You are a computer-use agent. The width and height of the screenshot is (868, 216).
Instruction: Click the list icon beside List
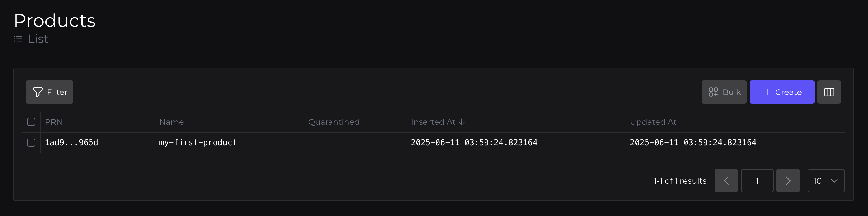[x=18, y=39]
